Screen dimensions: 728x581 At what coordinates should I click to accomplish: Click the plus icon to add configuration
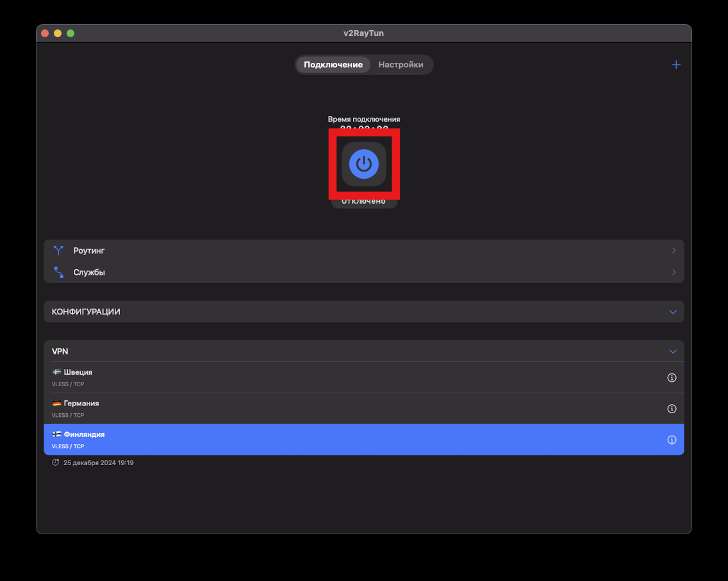pyautogui.click(x=675, y=65)
